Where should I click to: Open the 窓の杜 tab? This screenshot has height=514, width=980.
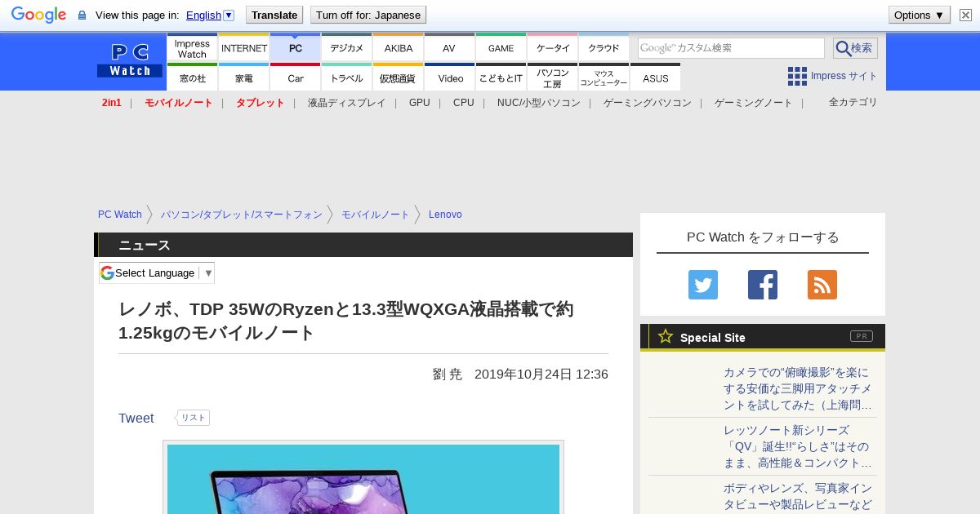click(192, 78)
